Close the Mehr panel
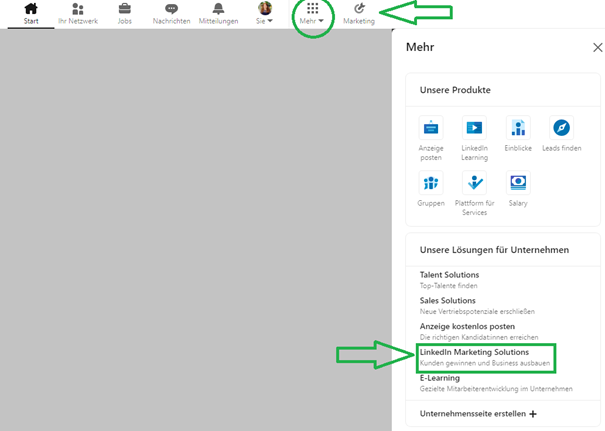The height and width of the screenshot is (431, 605). point(597,47)
